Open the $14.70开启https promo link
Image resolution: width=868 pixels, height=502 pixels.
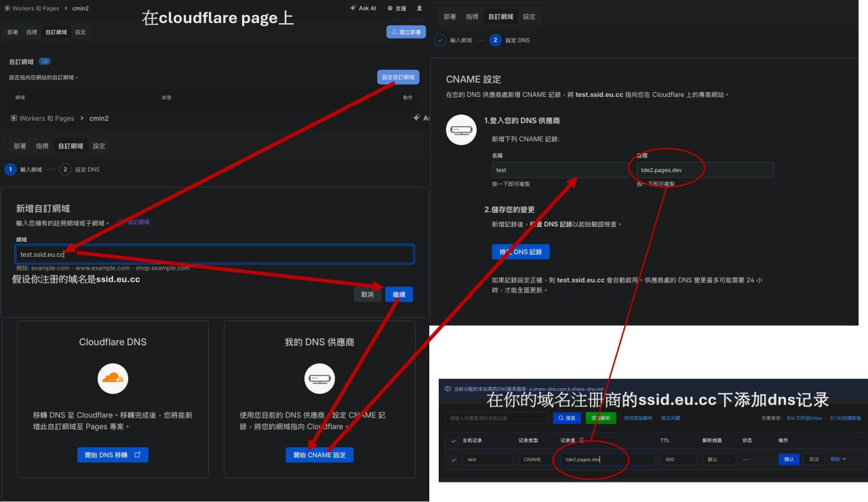(x=804, y=418)
